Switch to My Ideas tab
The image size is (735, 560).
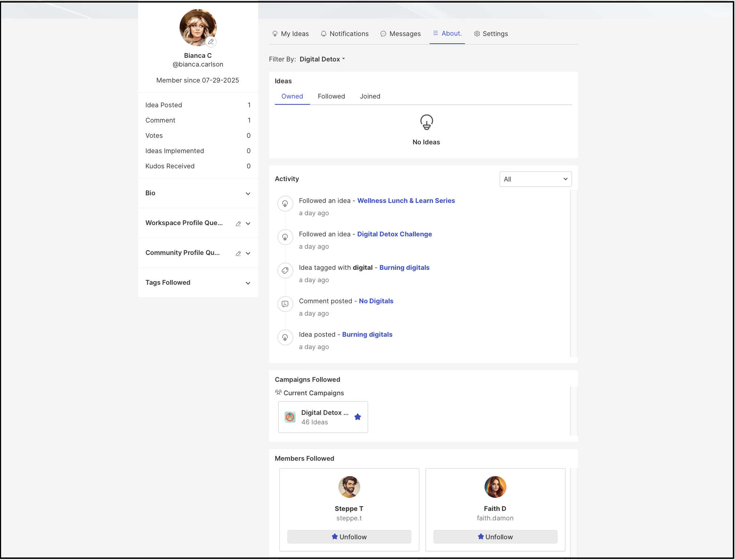pos(290,34)
